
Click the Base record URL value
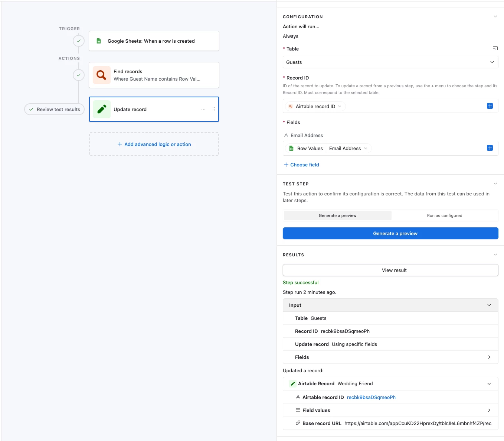click(418, 423)
